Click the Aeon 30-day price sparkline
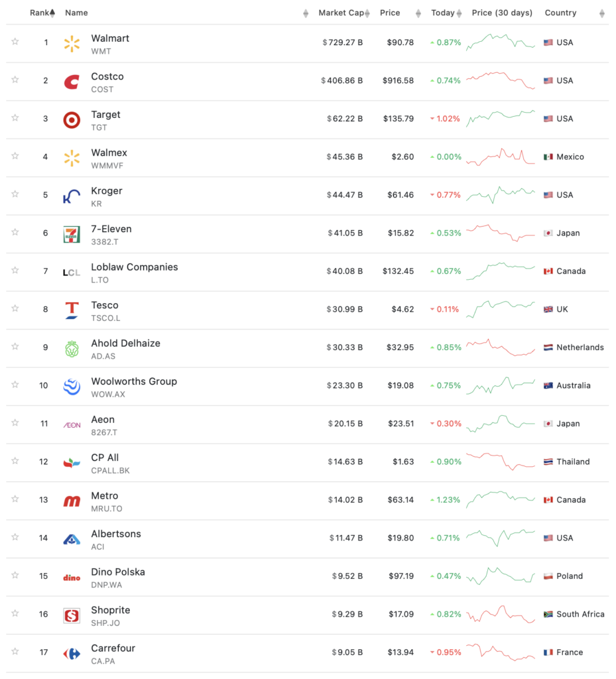Screen dimensions: 616x679 501,423
